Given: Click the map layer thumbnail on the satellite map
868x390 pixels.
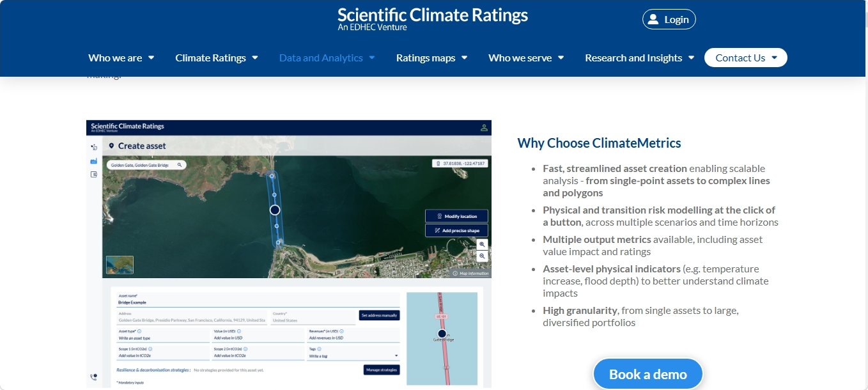Looking at the screenshot, I should click(120, 265).
